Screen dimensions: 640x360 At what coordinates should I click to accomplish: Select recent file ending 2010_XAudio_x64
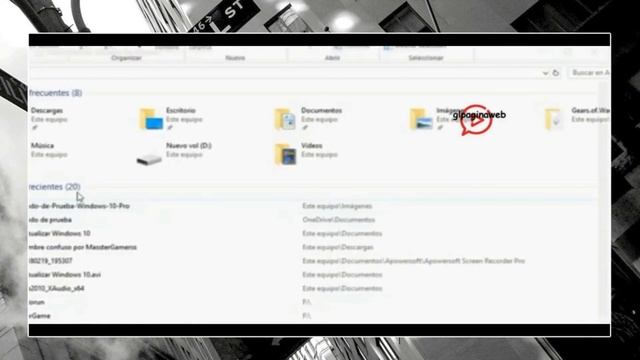coord(57,288)
